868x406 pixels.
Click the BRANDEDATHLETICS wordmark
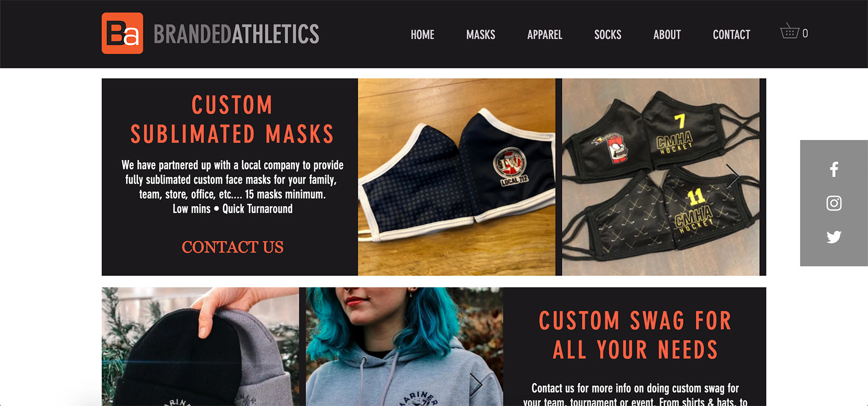237,34
